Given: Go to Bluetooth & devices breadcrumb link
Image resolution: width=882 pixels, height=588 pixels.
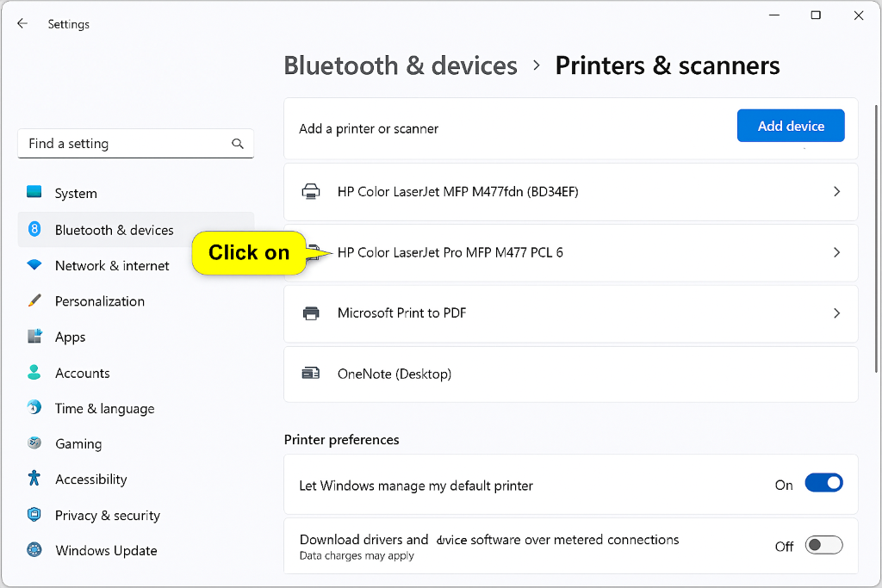Looking at the screenshot, I should tap(401, 65).
